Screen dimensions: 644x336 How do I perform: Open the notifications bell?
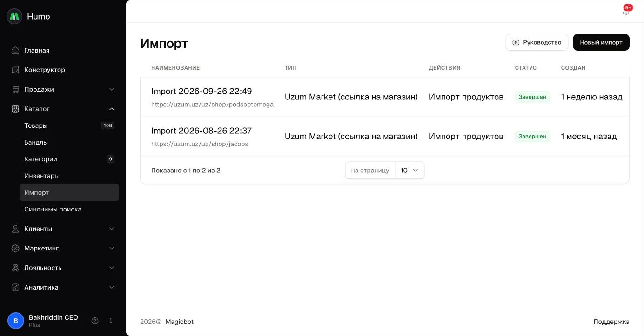tap(626, 12)
